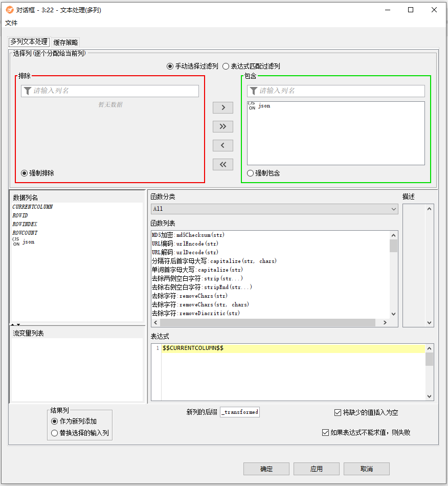Select json in the 数据列名 list
Screen dimensions: 448x486
pyautogui.click(x=28, y=241)
